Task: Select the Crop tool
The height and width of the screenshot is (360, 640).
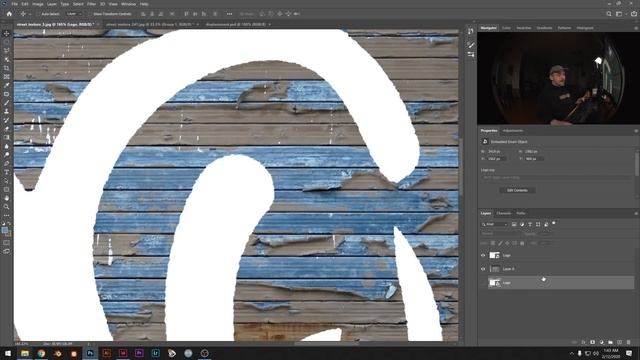Action: pos(7,68)
